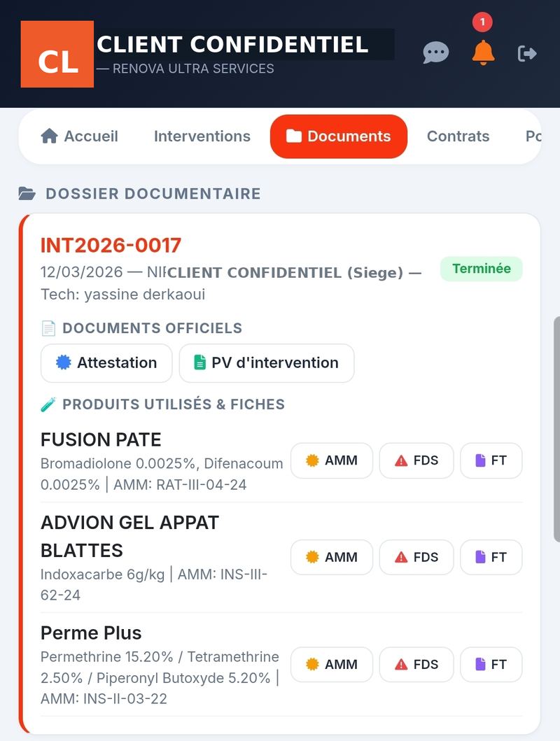Image resolution: width=560 pixels, height=741 pixels.
Task: Click the vertical page scrollbar thumb
Action: click(556, 429)
